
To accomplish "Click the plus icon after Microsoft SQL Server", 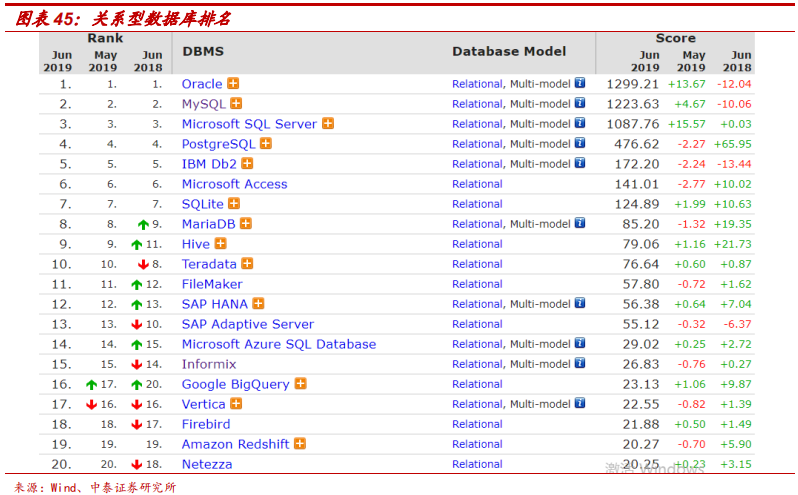I will click(328, 124).
